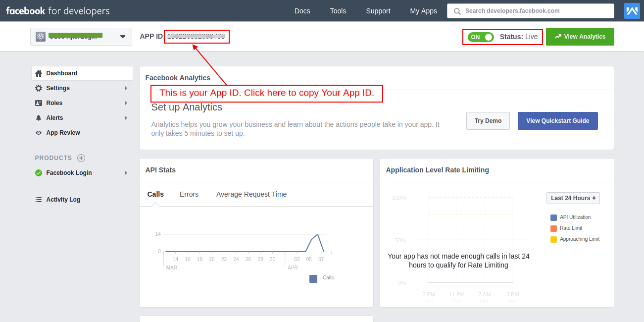Click the Facebook Analytics panel heading
This screenshot has height=322, width=644.
[178, 78]
